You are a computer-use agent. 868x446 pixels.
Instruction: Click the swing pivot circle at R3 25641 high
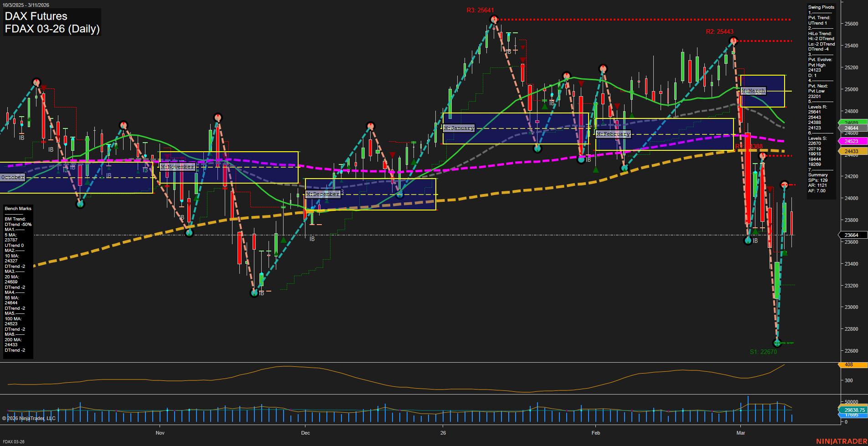494,19
